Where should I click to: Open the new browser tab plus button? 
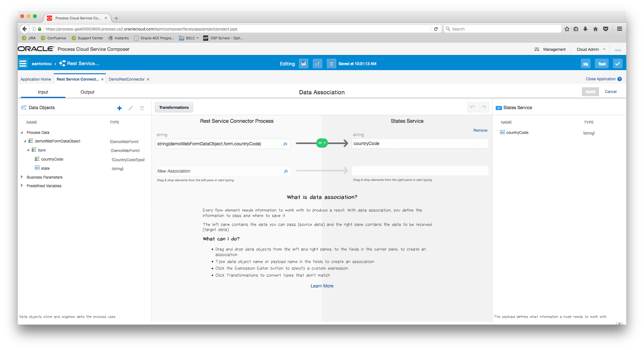pos(116,18)
